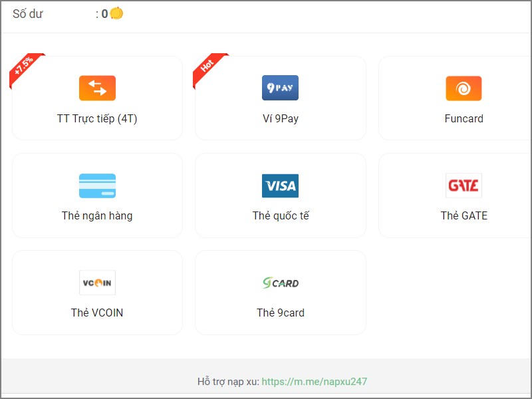The image size is (532, 399).
Task: Click the red Hot ribbon badge
Action: (209, 69)
